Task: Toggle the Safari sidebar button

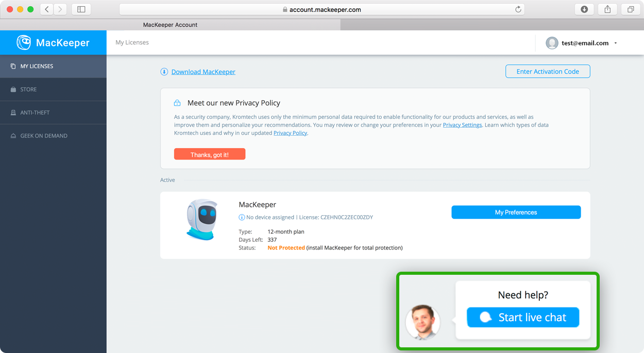Action: [x=81, y=9]
